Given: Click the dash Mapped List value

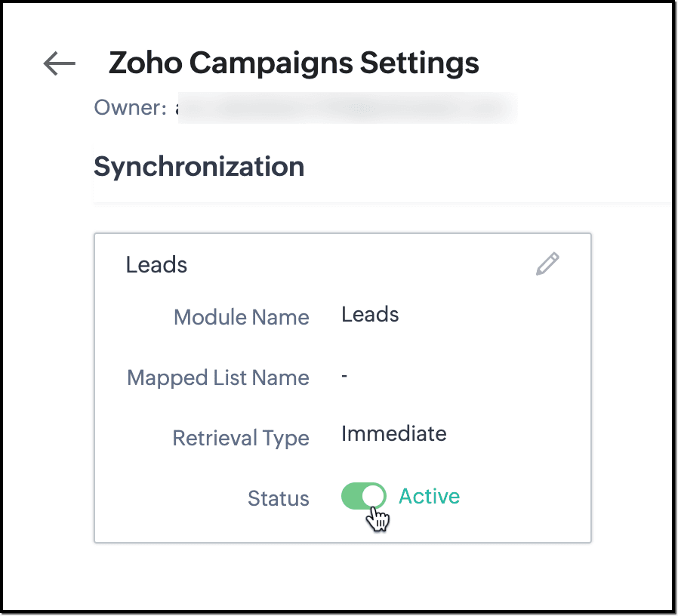Looking at the screenshot, I should 344,375.
